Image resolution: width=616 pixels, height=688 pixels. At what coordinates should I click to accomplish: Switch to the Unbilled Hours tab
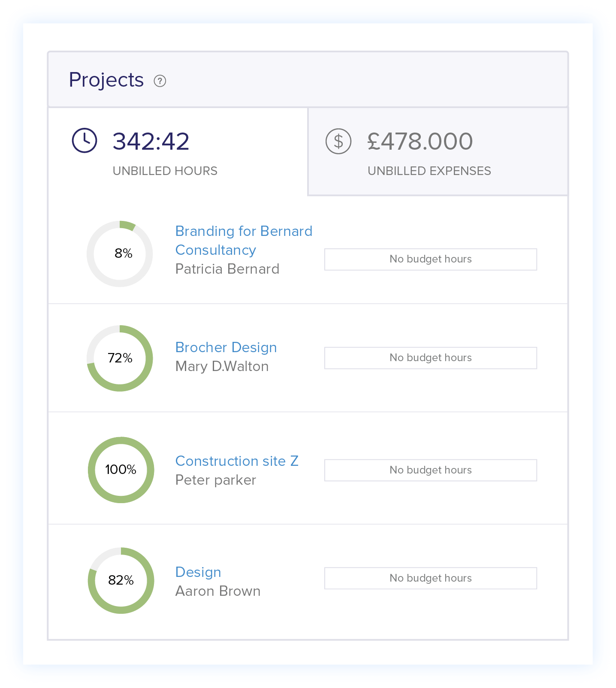[x=178, y=152]
